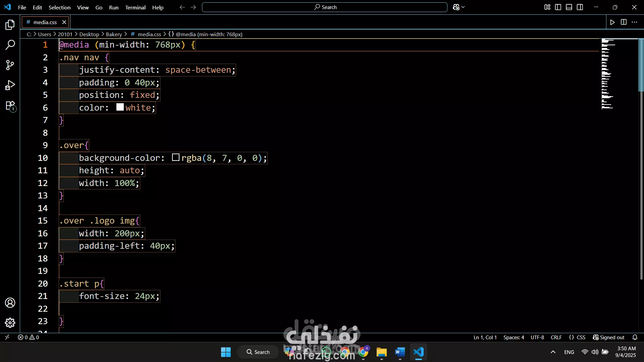Click the VS Code logo icon
This screenshot has width=644, height=362.
7,7
